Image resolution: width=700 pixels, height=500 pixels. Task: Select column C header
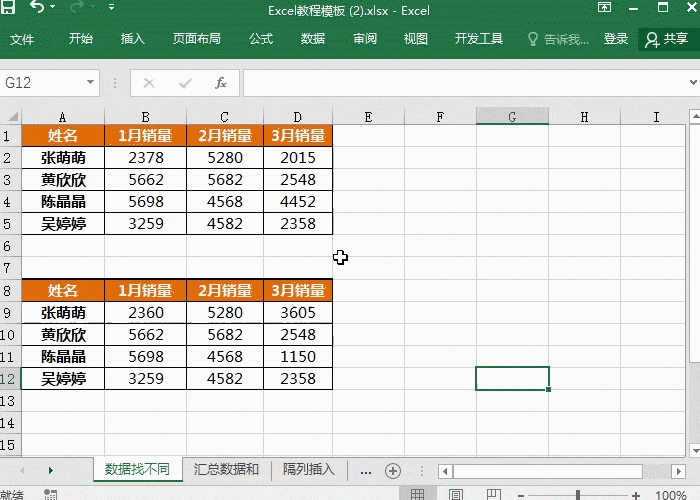pyautogui.click(x=225, y=117)
